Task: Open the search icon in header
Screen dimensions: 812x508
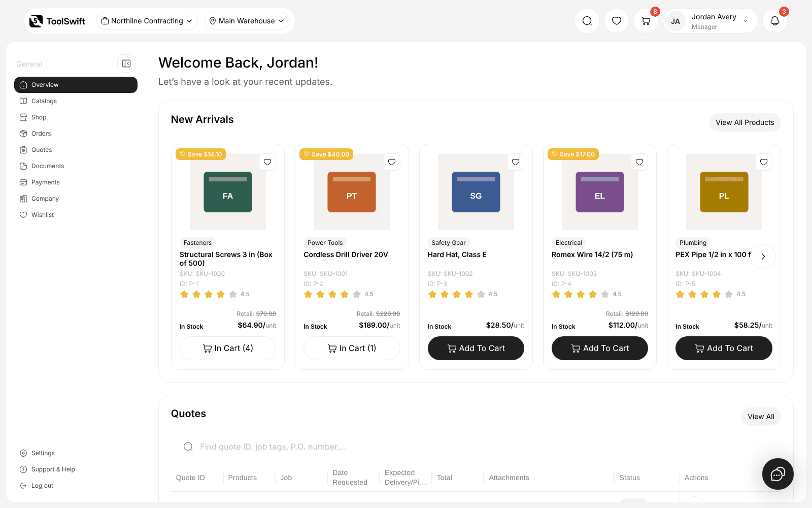Action: tap(587, 21)
